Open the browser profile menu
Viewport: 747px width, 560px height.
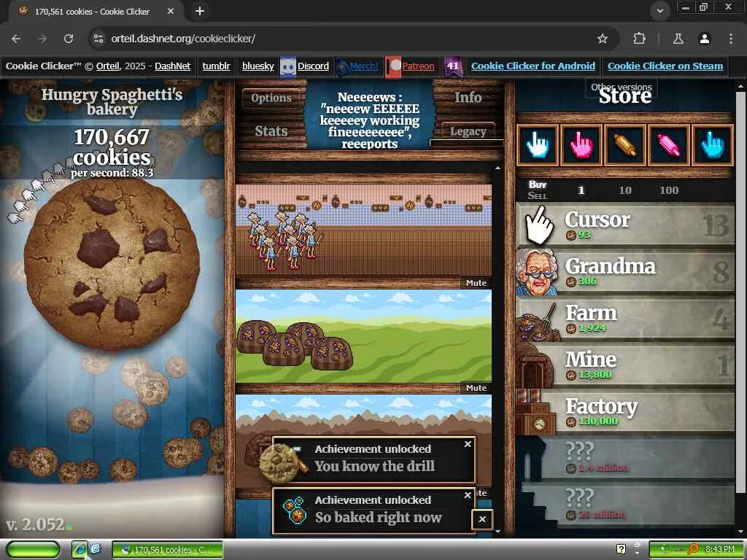point(705,39)
